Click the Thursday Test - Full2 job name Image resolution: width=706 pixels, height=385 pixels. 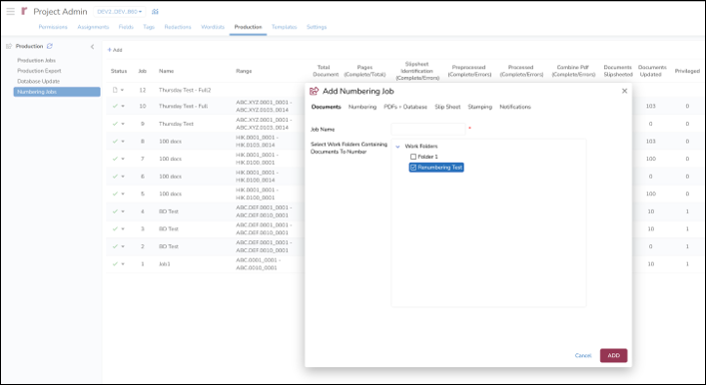[185, 90]
